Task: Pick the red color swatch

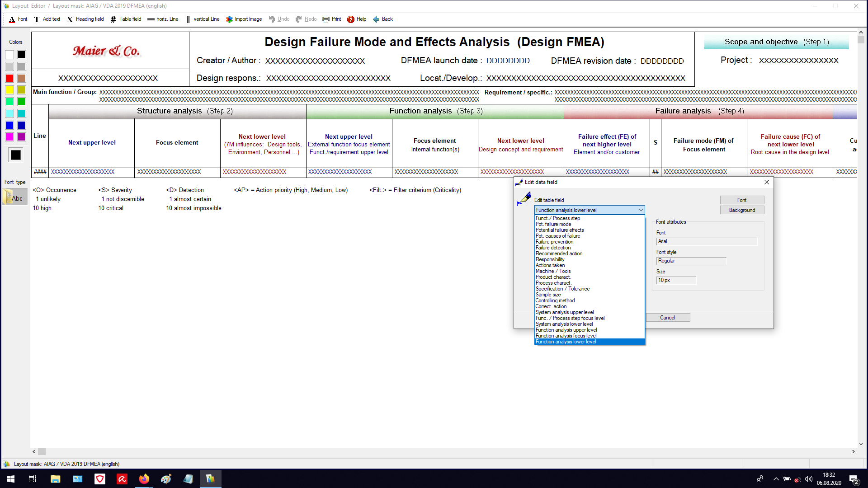Action: (x=9, y=78)
